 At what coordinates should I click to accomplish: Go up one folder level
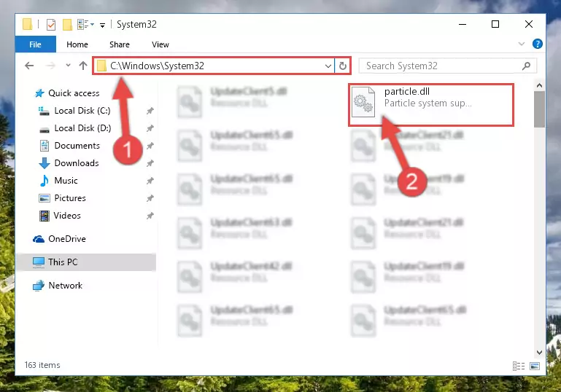(x=83, y=66)
